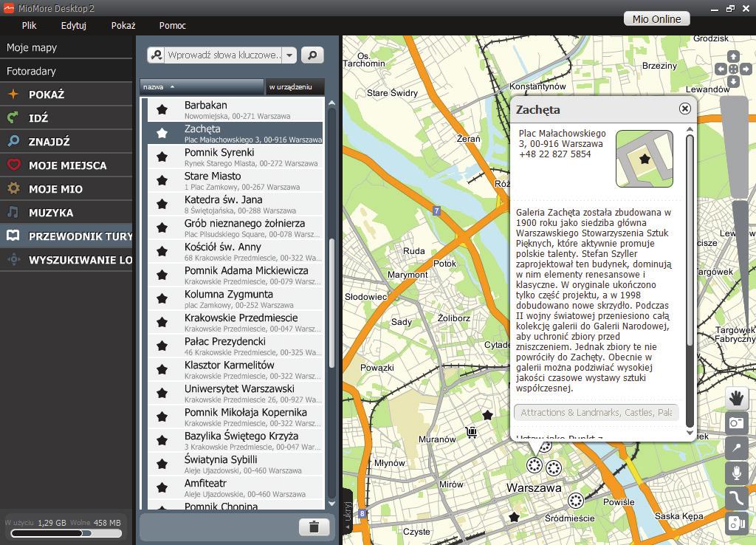Click star icon beside Amfiteatr
This screenshot has width=756, height=545.
(x=162, y=487)
